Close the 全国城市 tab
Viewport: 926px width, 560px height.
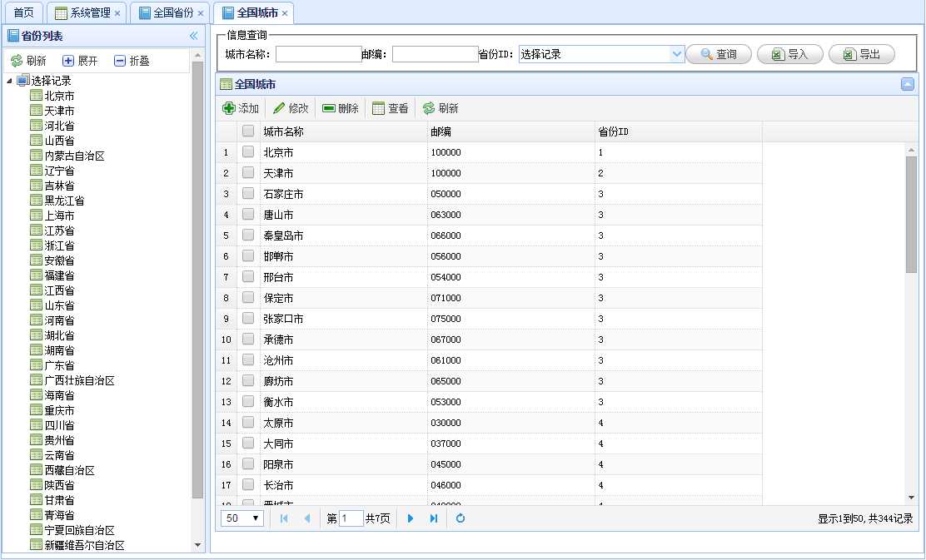(x=285, y=13)
